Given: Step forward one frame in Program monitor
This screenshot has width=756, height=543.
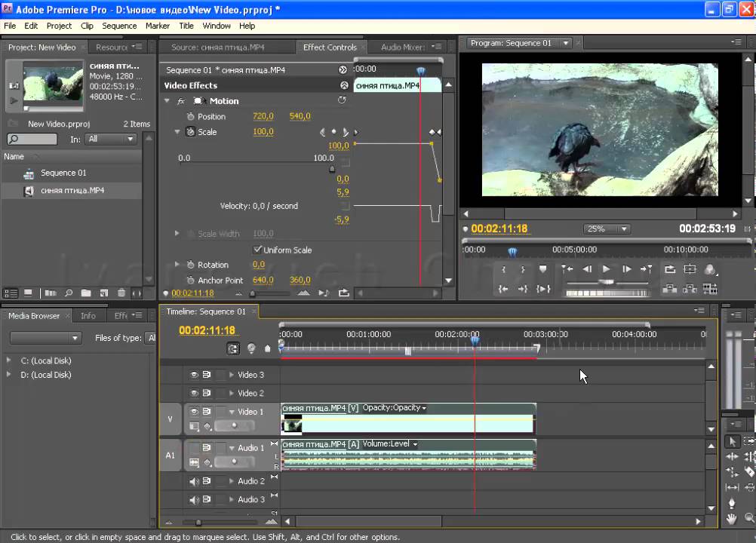Looking at the screenshot, I should 626,269.
